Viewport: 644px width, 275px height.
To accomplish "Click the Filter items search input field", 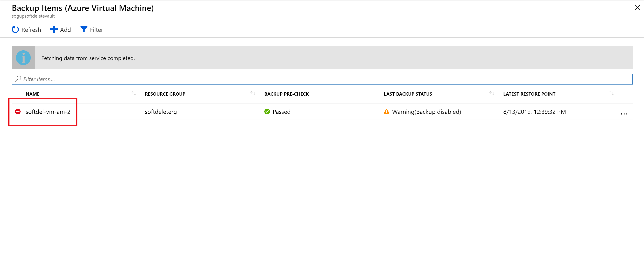I will pos(322,79).
